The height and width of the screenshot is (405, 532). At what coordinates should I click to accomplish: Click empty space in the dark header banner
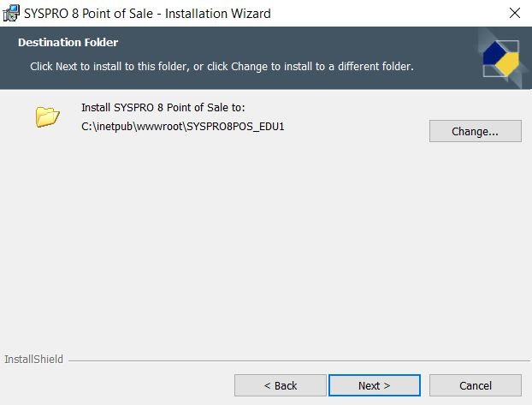pos(342,43)
